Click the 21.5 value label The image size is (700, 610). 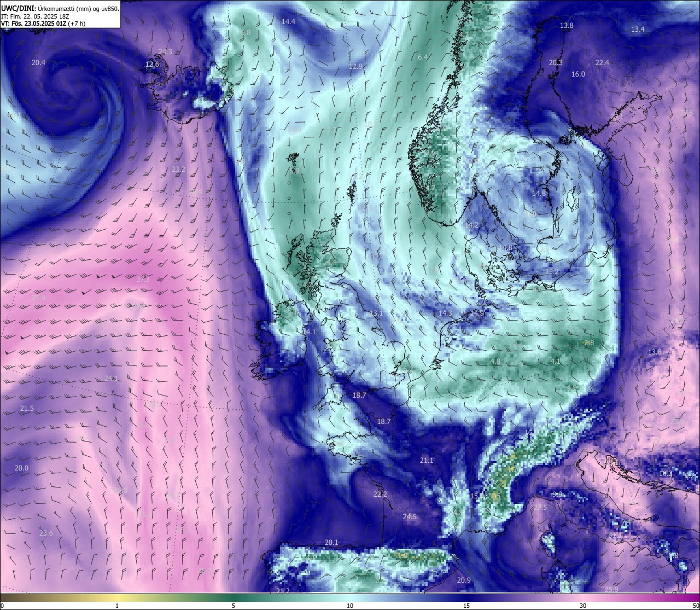click(x=27, y=409)
